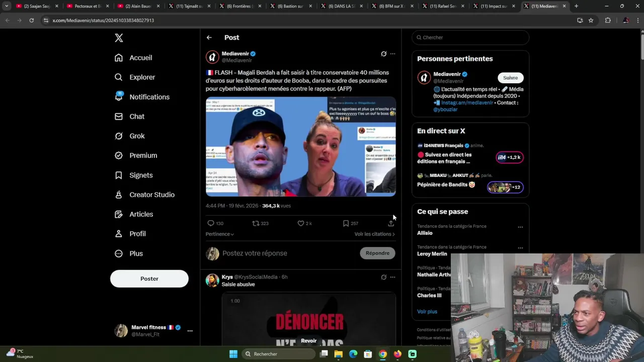Like the post with 2 k likes

point(301,223)
